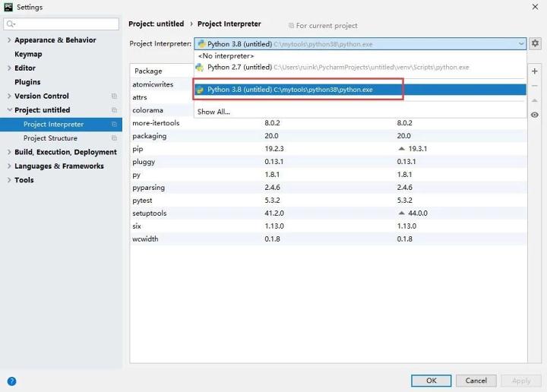Expand the Tools section
Viewport: 547px width, 392px height.
coord(9,180)
